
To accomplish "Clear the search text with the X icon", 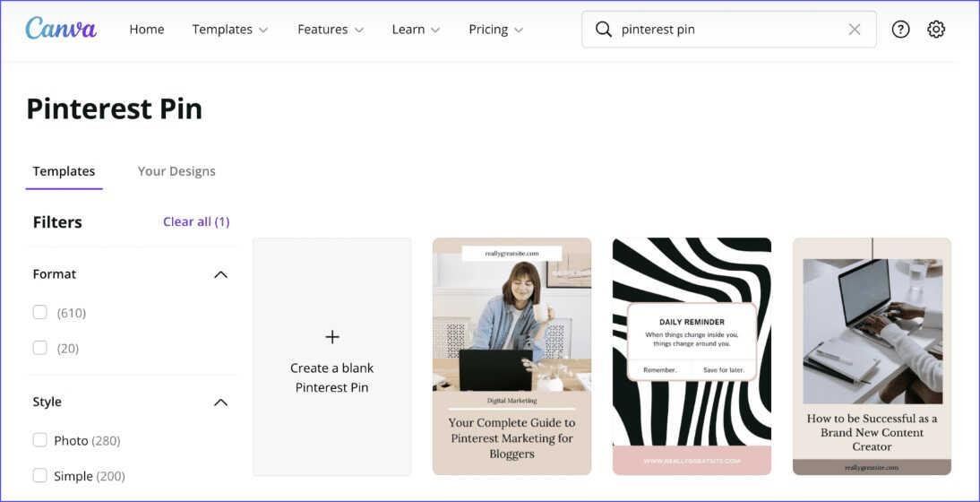I will pyautogui.click(x=855, y=30).
